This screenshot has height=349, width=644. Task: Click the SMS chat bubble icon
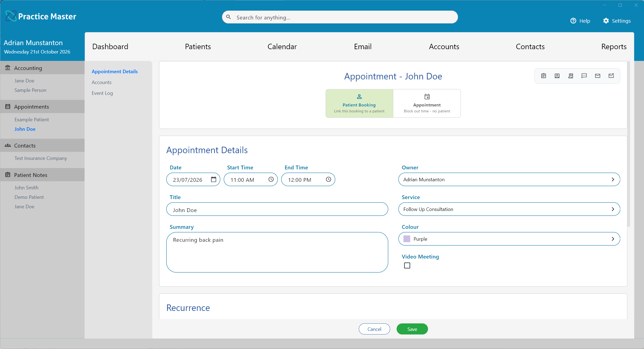point(584,76)
